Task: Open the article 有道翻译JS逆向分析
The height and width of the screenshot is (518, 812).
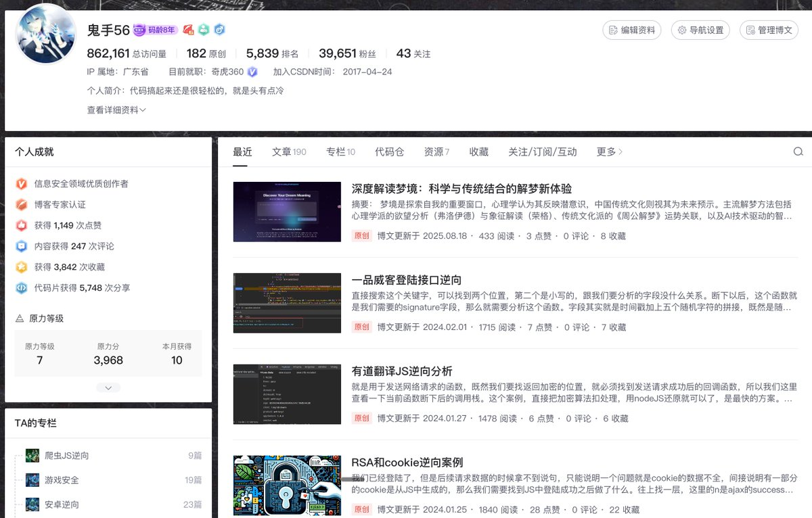Action: pyautogui.click(x=402, y=371)
